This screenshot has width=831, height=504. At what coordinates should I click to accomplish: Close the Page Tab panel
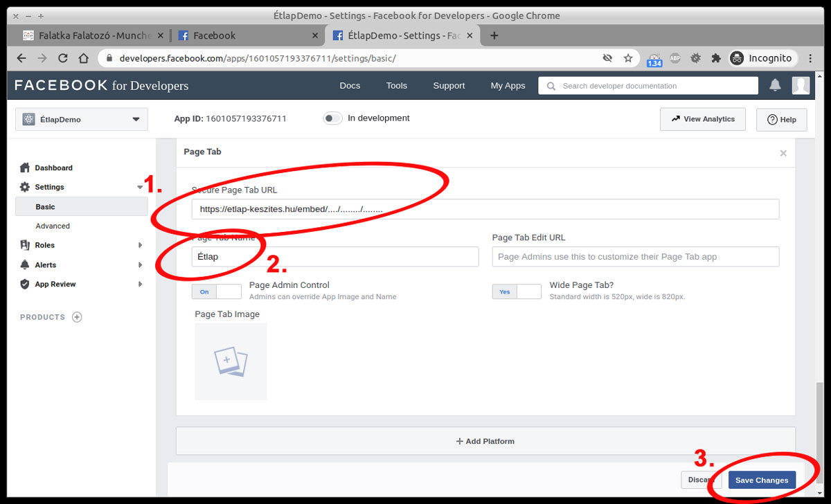click(x=783, y=153)
